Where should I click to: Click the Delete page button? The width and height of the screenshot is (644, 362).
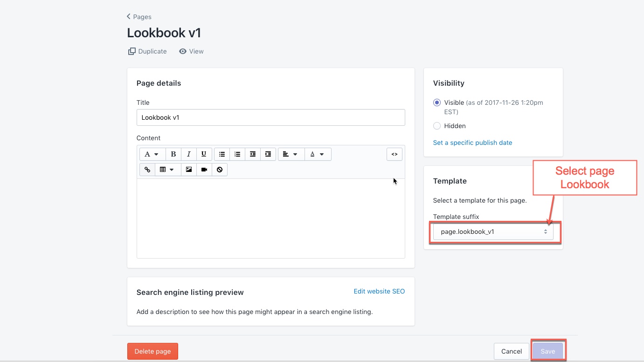tap(152, 351)
